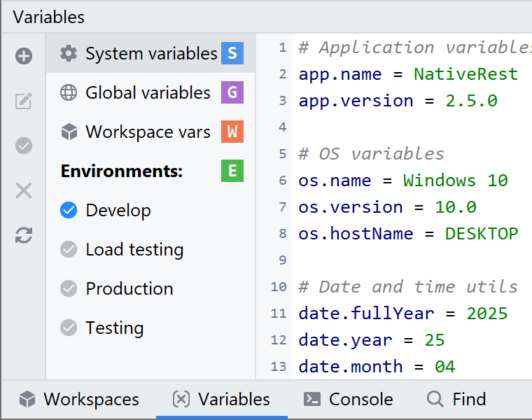Viewport: 532px width, 420px height.
Task: Click the purple G badge
Action: [232, 92]
